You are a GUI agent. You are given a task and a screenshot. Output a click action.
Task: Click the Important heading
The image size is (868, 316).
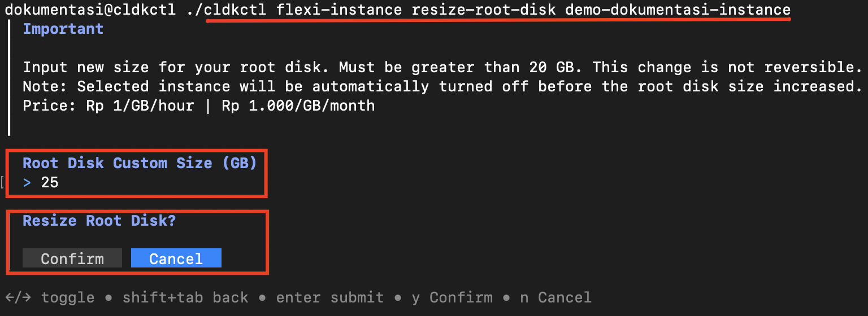[x=63, y=29]
